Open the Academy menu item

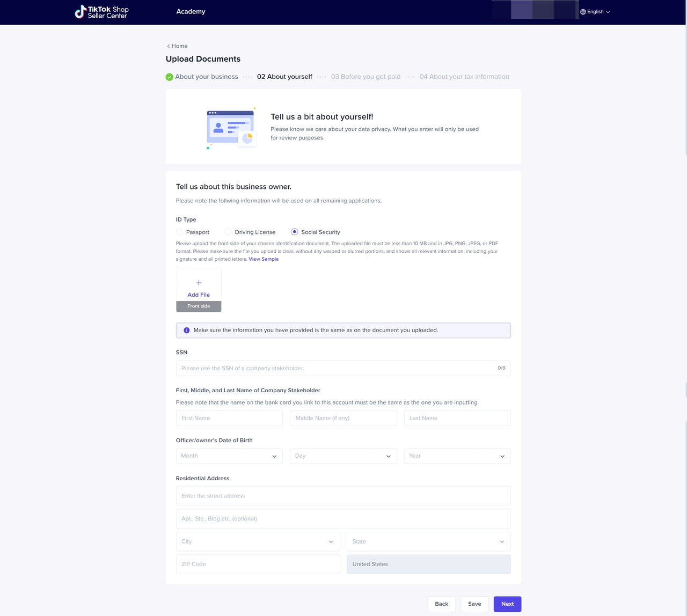[x=191, y=12]
